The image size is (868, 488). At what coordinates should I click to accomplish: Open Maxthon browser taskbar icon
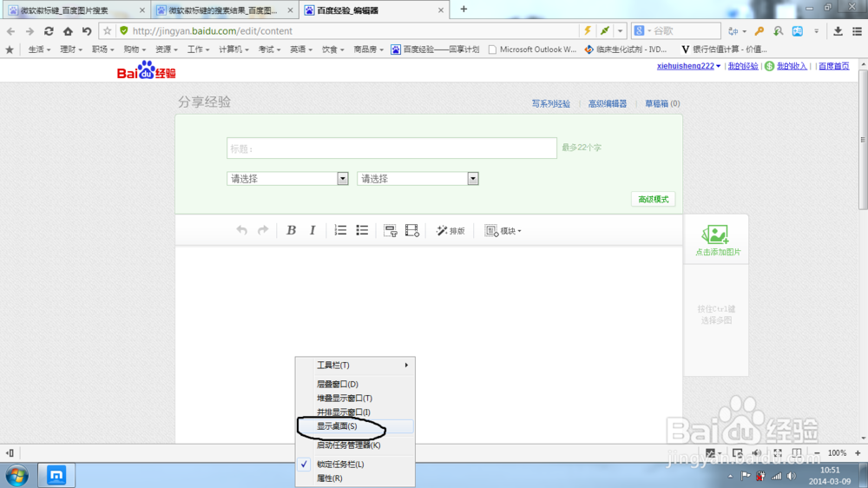(56, 475)
